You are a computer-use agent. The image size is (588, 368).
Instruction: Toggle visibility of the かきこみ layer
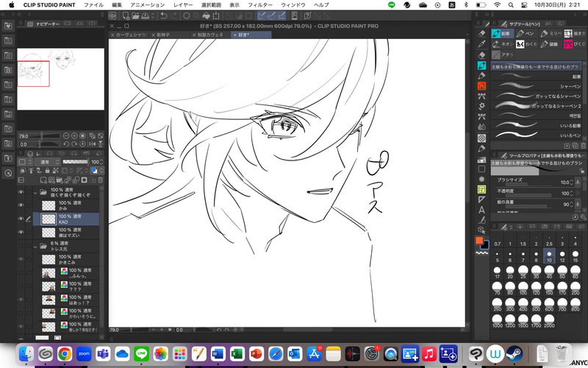point(21,260)
